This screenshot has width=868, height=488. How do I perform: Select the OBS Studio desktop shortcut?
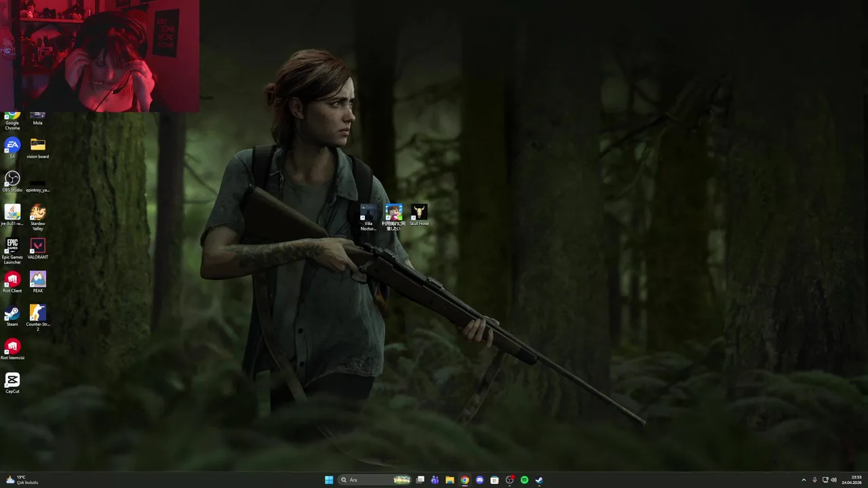coord(12,182)
